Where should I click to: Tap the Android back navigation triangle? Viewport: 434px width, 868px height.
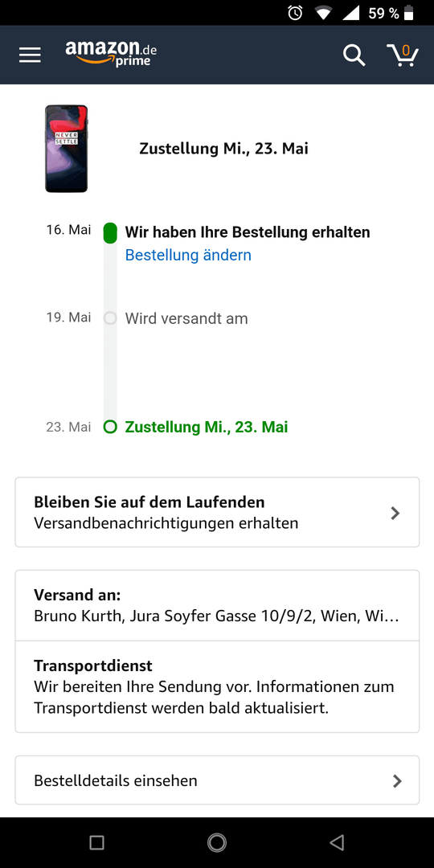click(x=337, y=842)
